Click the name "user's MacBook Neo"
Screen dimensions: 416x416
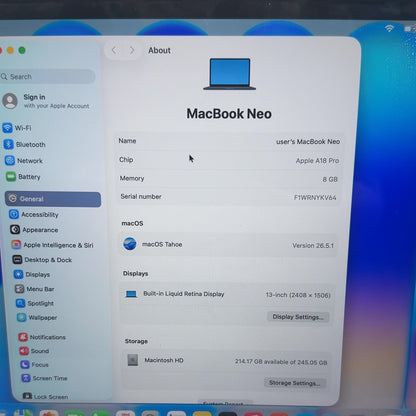tap(308, 142)
